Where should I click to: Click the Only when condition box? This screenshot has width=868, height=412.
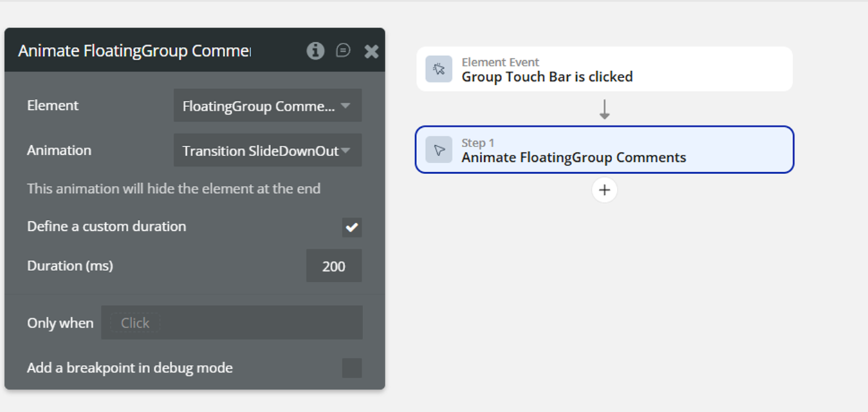(x=232, y=323)
